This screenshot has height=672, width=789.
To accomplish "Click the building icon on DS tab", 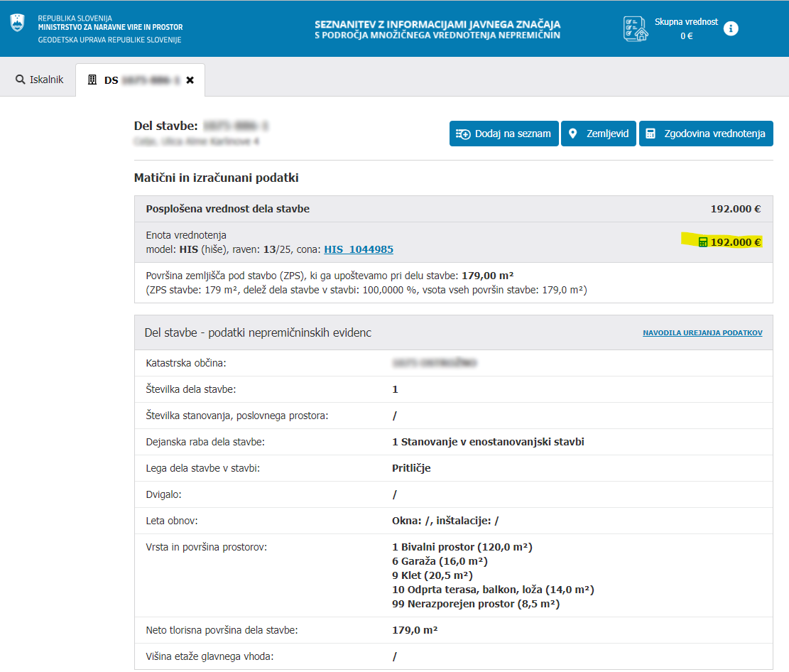I will [x=92, y=80].
